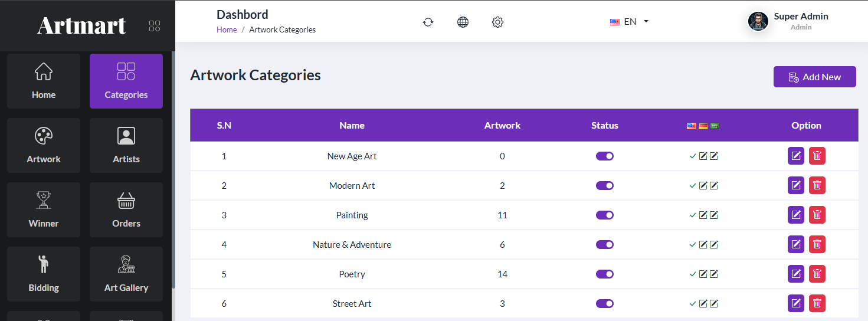Delete the Modern Art category
Viewport: 868px width, 321px height.
tap(817, 185)
